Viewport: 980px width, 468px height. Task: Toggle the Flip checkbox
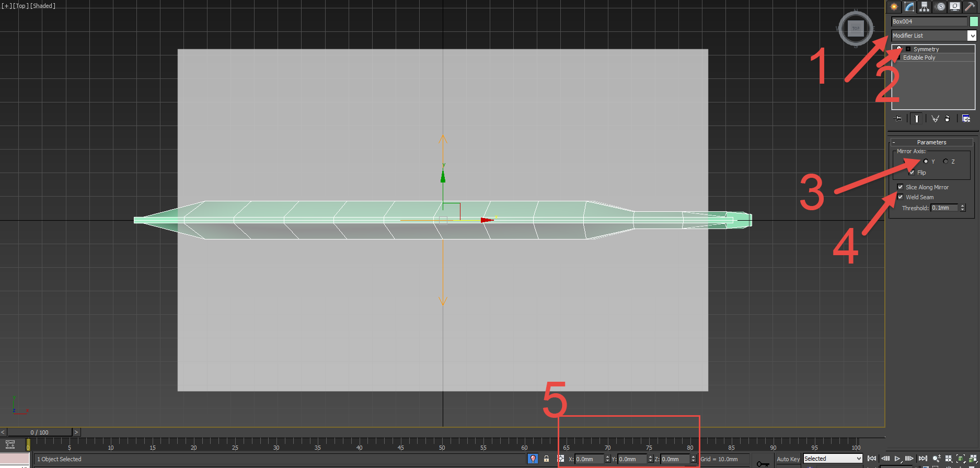pyautogui.click(x=912, y=173)
